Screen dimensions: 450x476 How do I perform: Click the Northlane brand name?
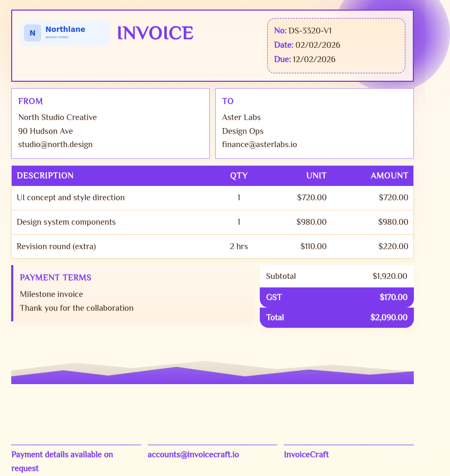[65, 29]
